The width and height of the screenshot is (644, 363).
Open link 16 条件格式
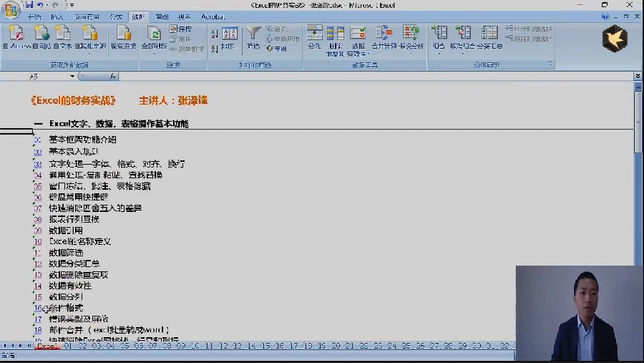coord(38,308)
